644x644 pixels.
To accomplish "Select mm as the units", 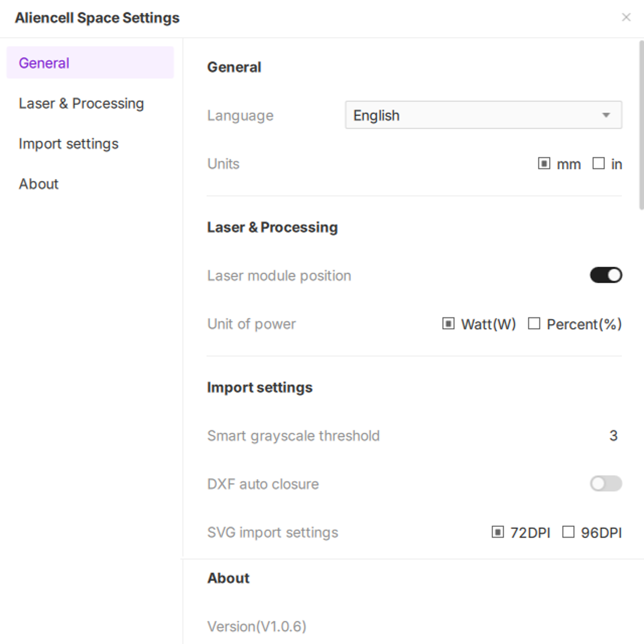I will tap(544, 164).
